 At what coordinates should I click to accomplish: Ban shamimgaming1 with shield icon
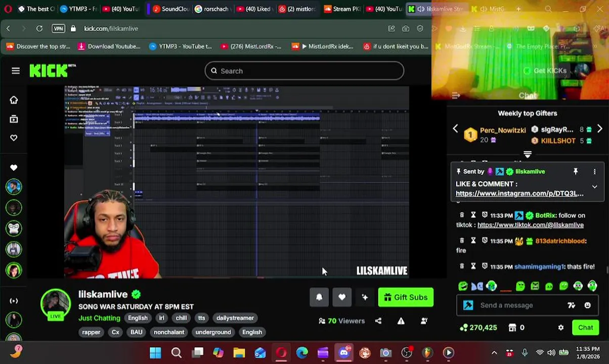pyautogui.click(x=485, y=266)
